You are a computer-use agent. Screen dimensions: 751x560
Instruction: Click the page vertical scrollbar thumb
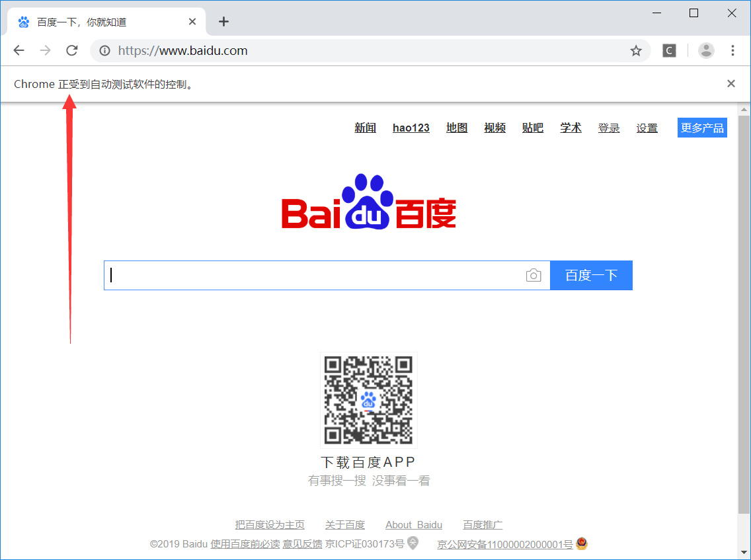(744, 314)
